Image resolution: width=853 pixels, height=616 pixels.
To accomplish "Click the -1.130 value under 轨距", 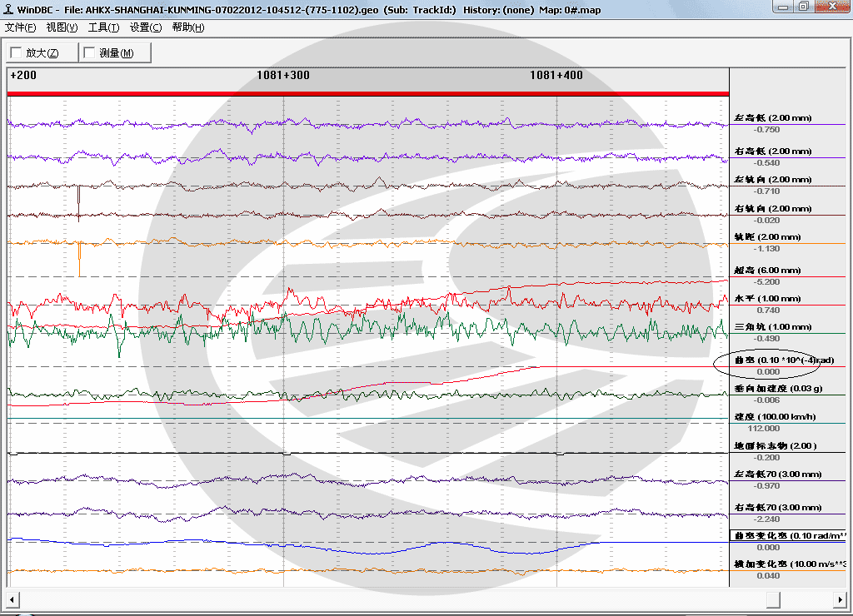I will 766,248.
